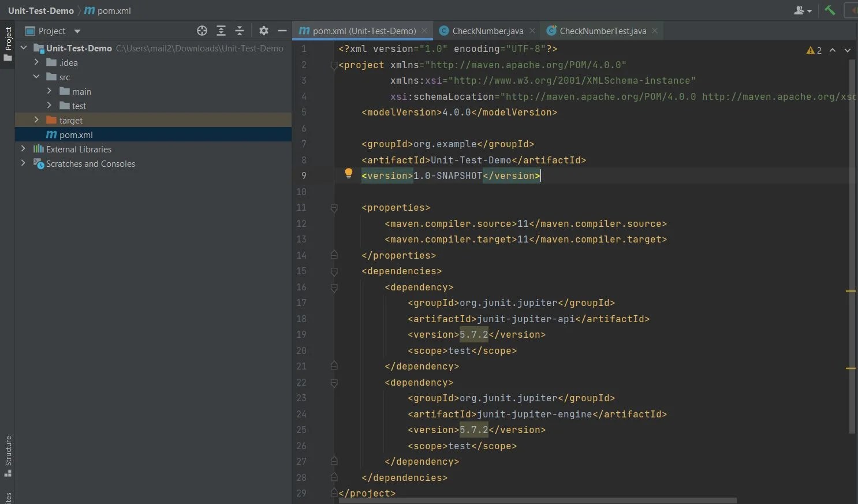Click the horizontal scrollbar under the editor
The height and width of the screenshot is (504, 858).
(537, 501)
